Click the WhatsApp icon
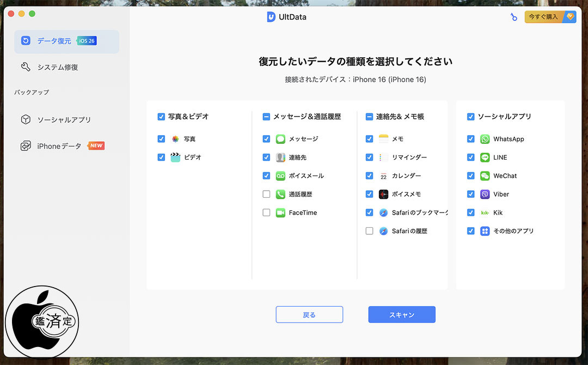The height and width of the screenshot is (365, 588). pyautogui.click(x=485, y=139)
